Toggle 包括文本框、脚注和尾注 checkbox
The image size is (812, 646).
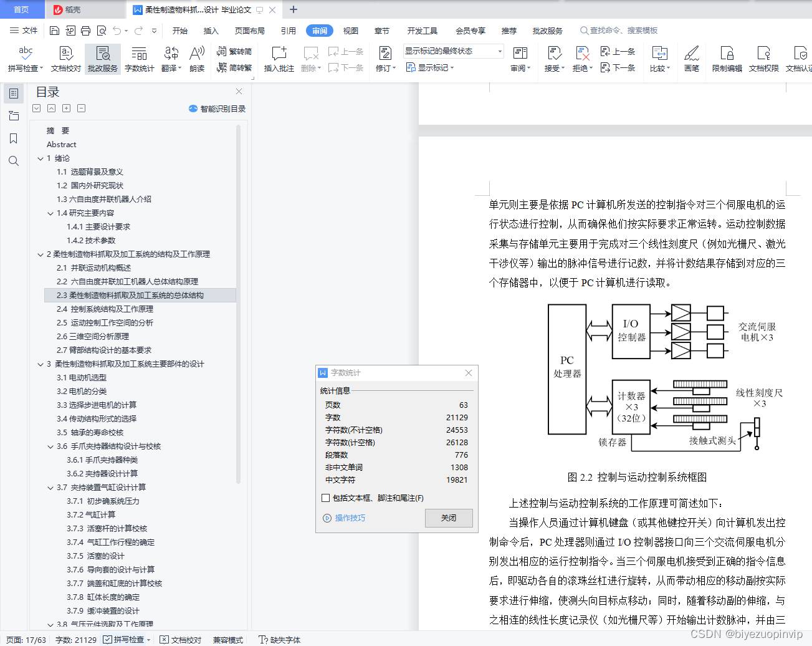pos(325,498)
